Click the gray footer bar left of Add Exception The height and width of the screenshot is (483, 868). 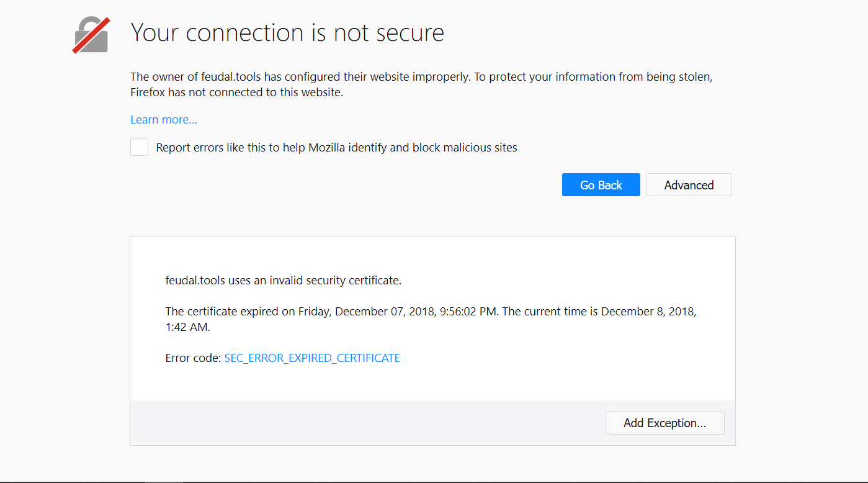366,423
